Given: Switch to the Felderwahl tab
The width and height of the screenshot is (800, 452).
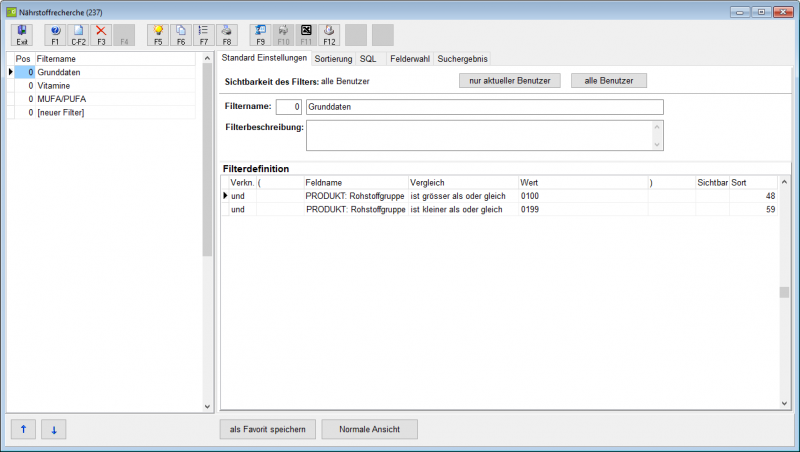Looking at the screenshot, I should pos(410,59).
